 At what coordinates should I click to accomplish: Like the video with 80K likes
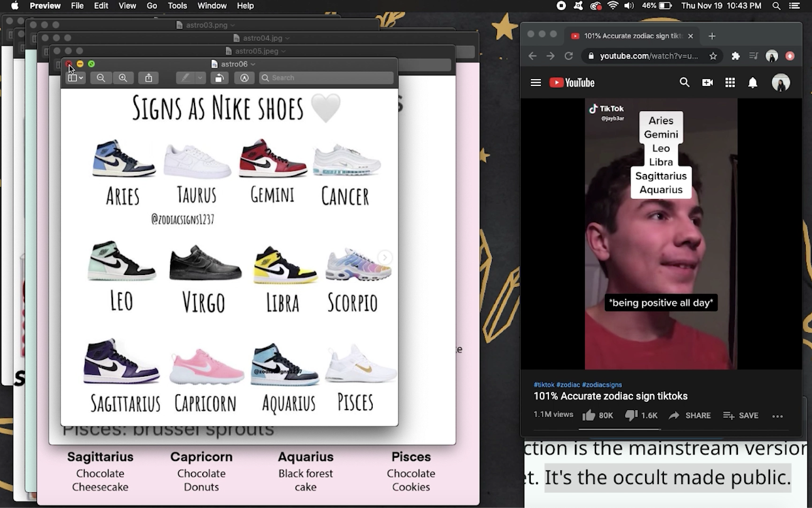(597, 416)
